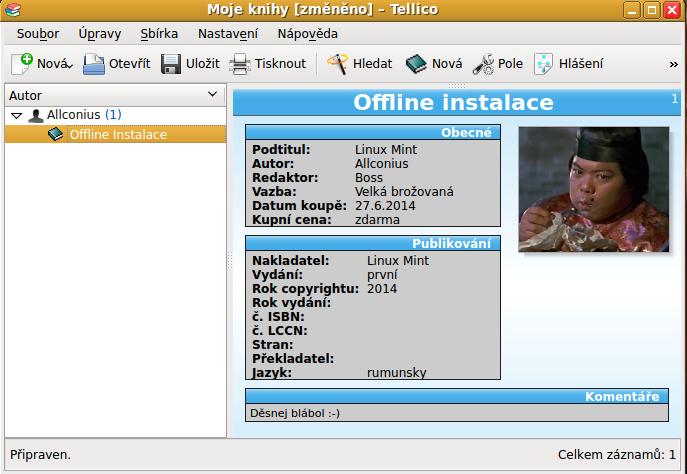Click the Připraven status bar text
This screenshot has height=474, width=687.
pos(40,455)
